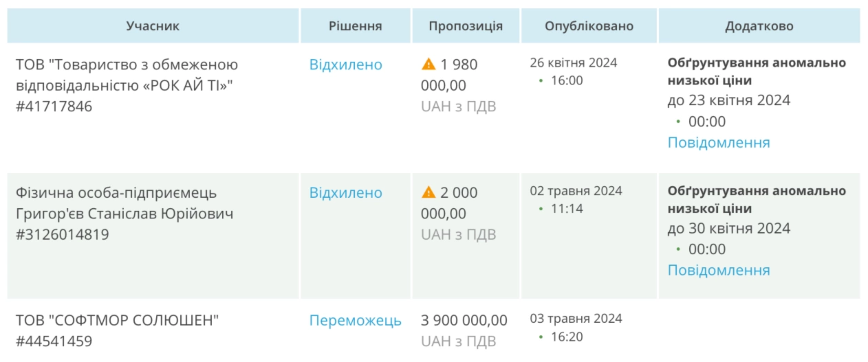Open Переможець decision for СОФТМОР СОЛЮШЕН
868x362 pixels.
coord(356,320)
